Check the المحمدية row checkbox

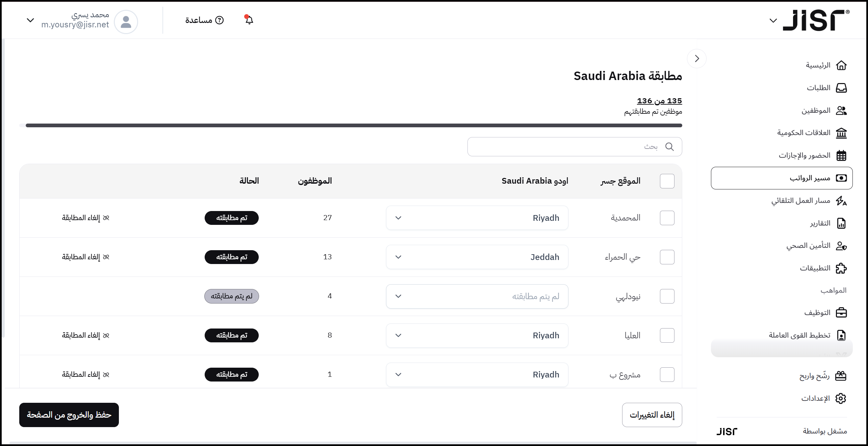(x=667, y=218)
